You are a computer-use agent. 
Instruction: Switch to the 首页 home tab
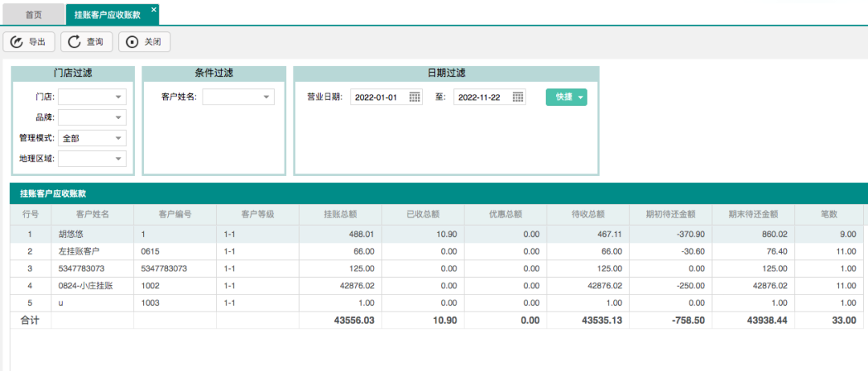34,14
